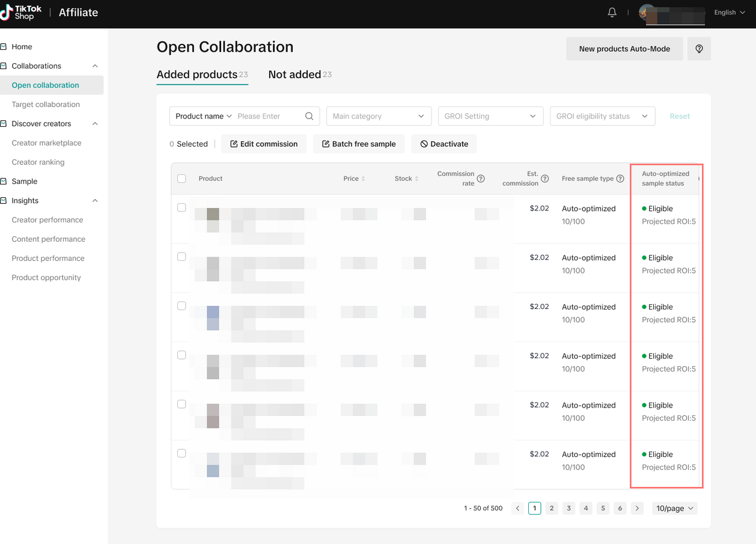Viewport: 756px width, 544px height.
Task: Click the product name search field
Action: point(269,116)
